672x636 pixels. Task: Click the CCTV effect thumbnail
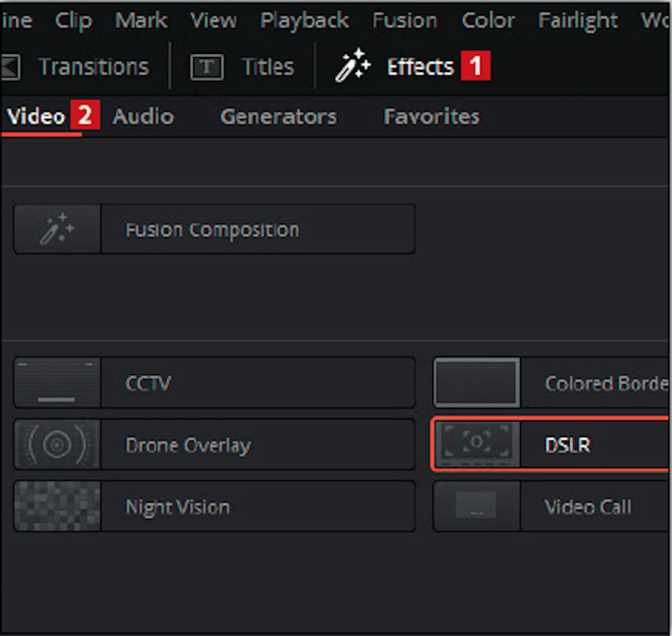(x=57, y=383)
